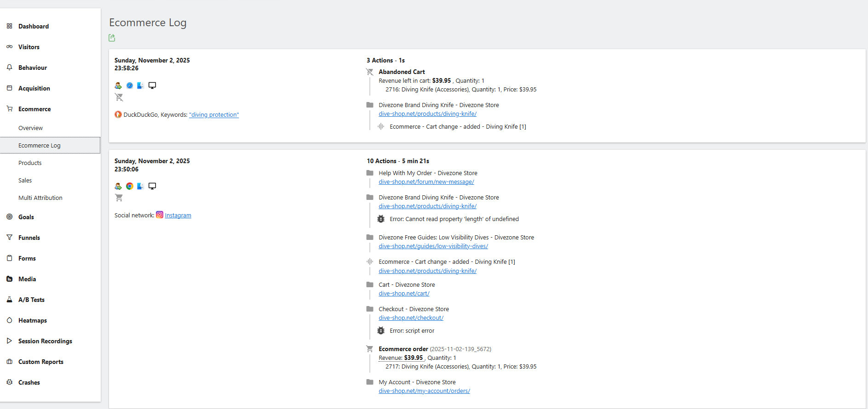Click the desktop device icon in 23:50:06 visit
868x409 pixels.
click(x=152, y=186)
